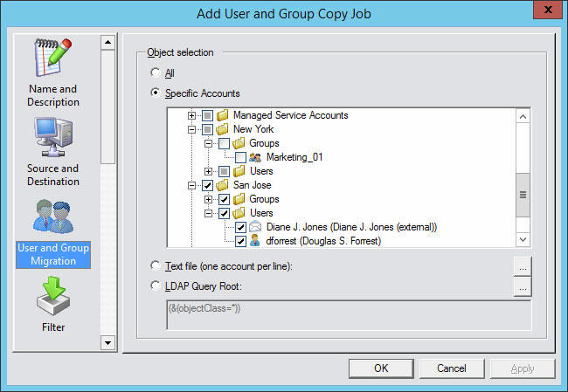This screenshot has height=392, width=568.
Task: Click the Cancel button
Action: (x=452, y=368)
